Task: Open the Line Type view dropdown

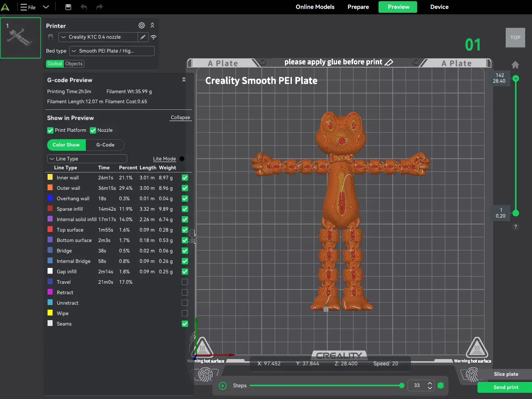Action: click(87, 159)
